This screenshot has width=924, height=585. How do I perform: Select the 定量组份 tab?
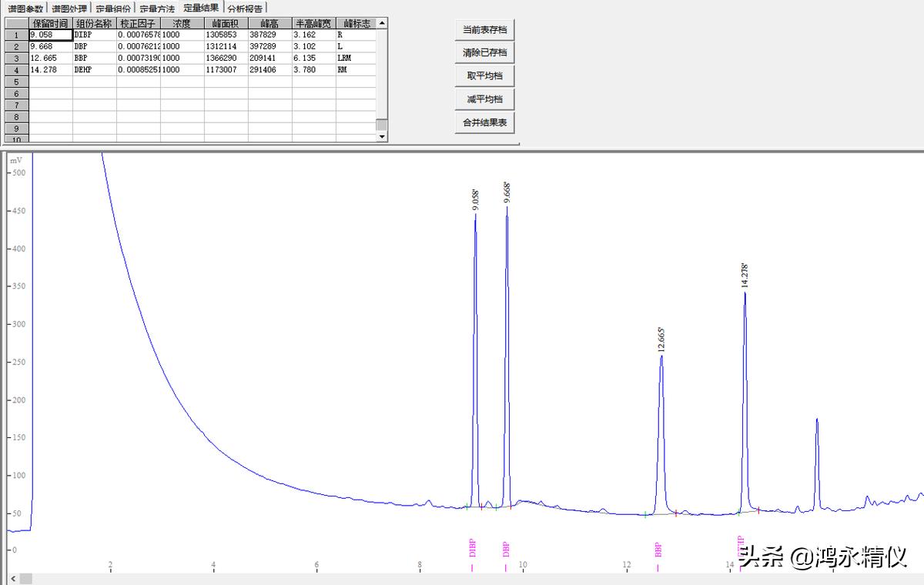pyautogui.click(x=113, y=8)
